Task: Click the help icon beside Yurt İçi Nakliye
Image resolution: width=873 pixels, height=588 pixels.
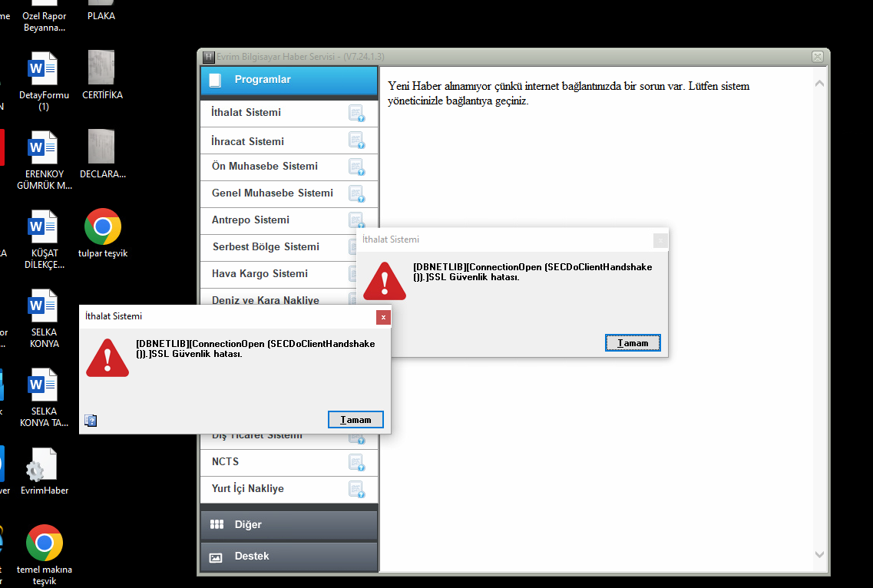Action: (356, 490)
